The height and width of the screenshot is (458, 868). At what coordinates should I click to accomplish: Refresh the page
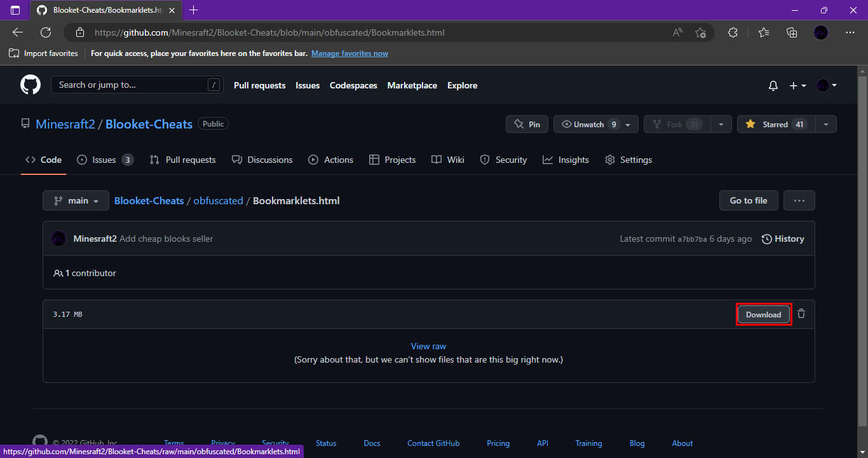(x=46, y=32)
